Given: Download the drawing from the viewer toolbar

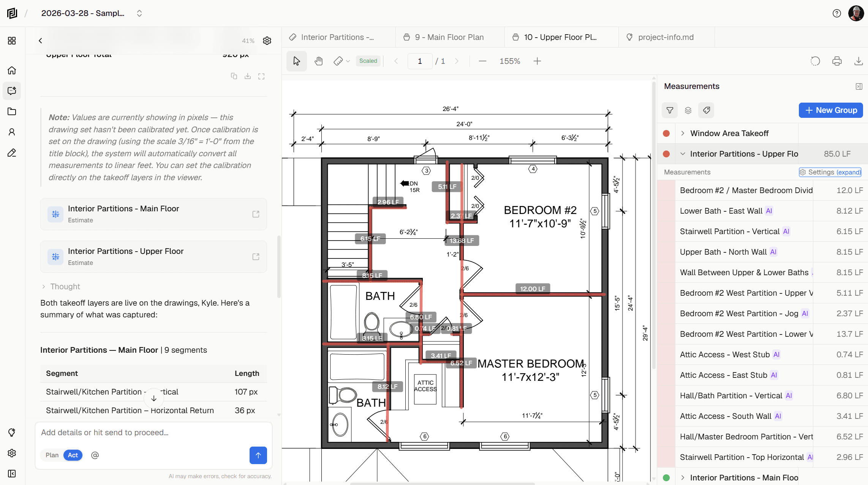Looking at the screenshot, I should click(858, 61).
